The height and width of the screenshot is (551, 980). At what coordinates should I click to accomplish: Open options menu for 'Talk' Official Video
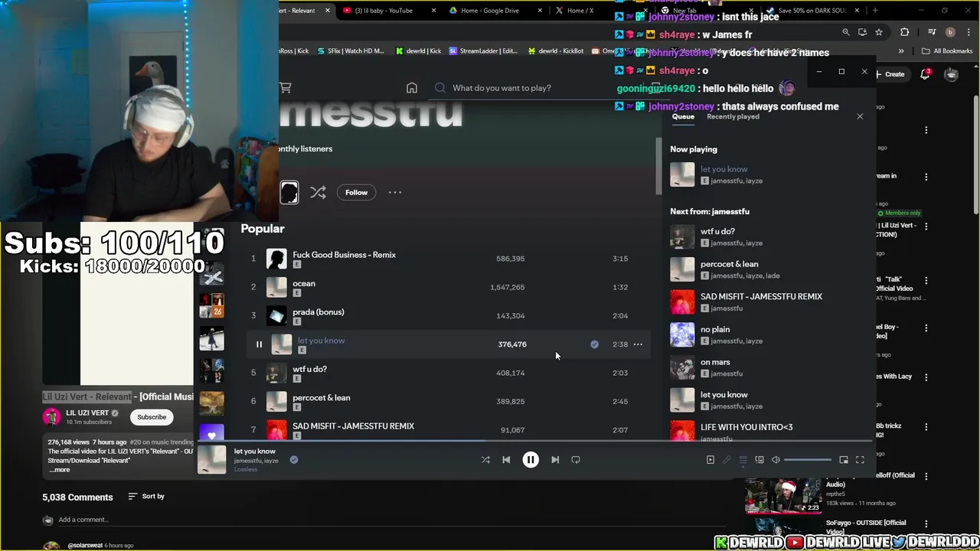click(926, 280)
